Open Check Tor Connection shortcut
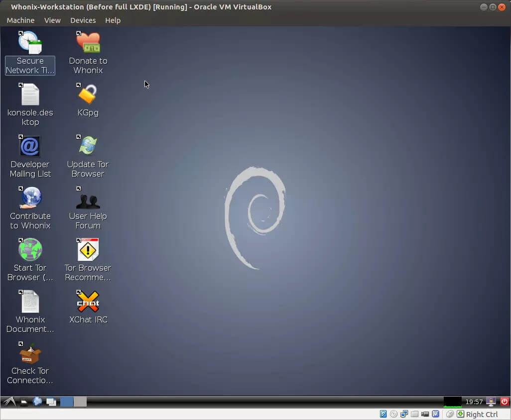Viewport: 511px width, 420px height. (x=30, y=353)
